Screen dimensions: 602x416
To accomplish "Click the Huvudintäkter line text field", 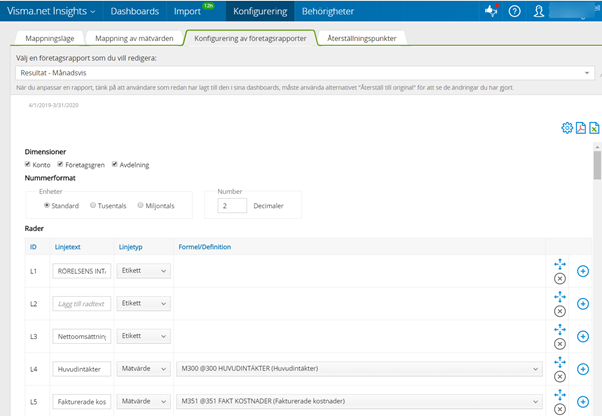I will 82,369.
